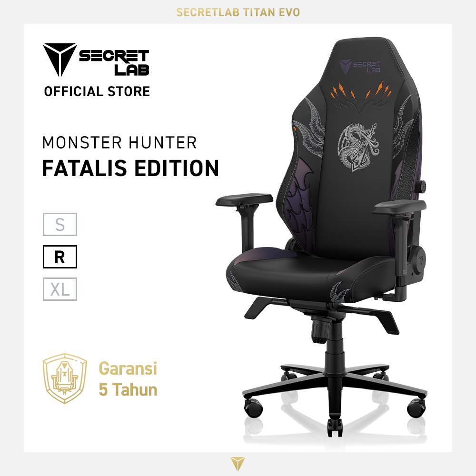
Task: Click the FATALIS EDITION title
Action: (130, 168)
